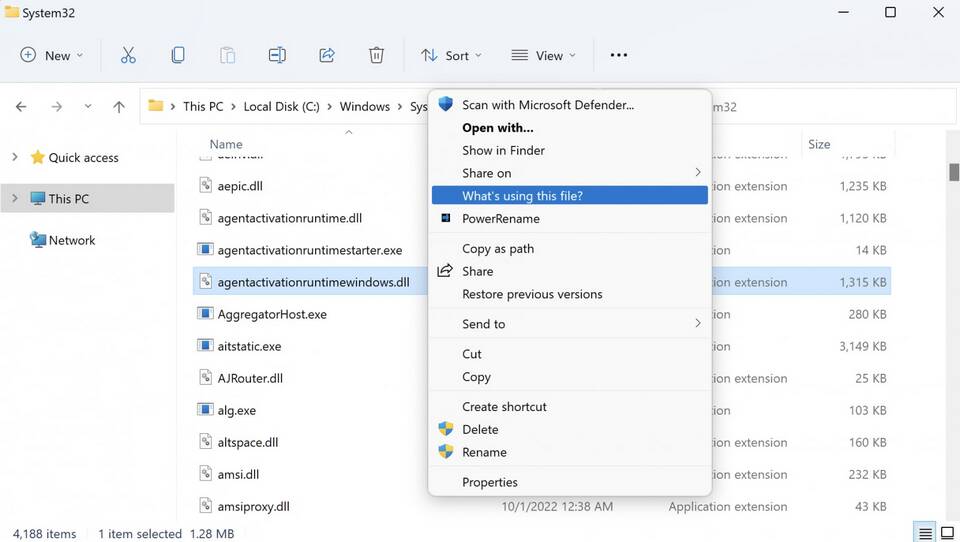Switch to large thumbnails view icon
This screenshot has width=960, height=542.
(x=946, y=533)
